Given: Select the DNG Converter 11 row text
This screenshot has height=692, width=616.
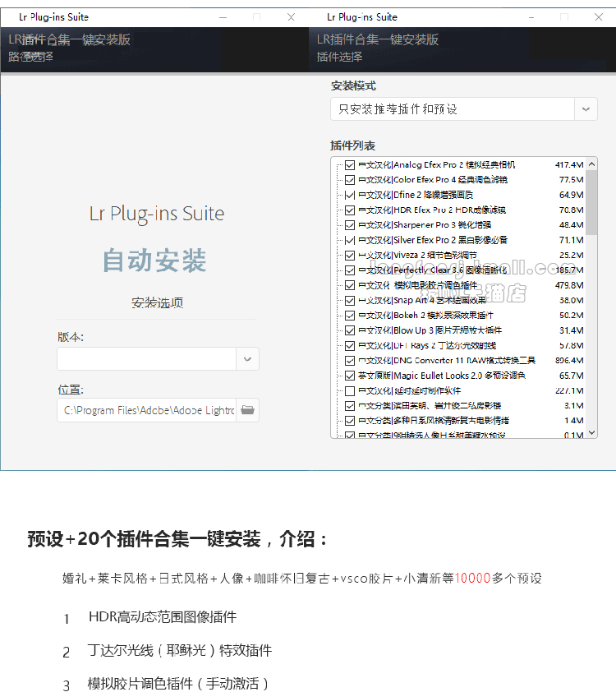Looking at the screenshot, I should coord(447,361).
